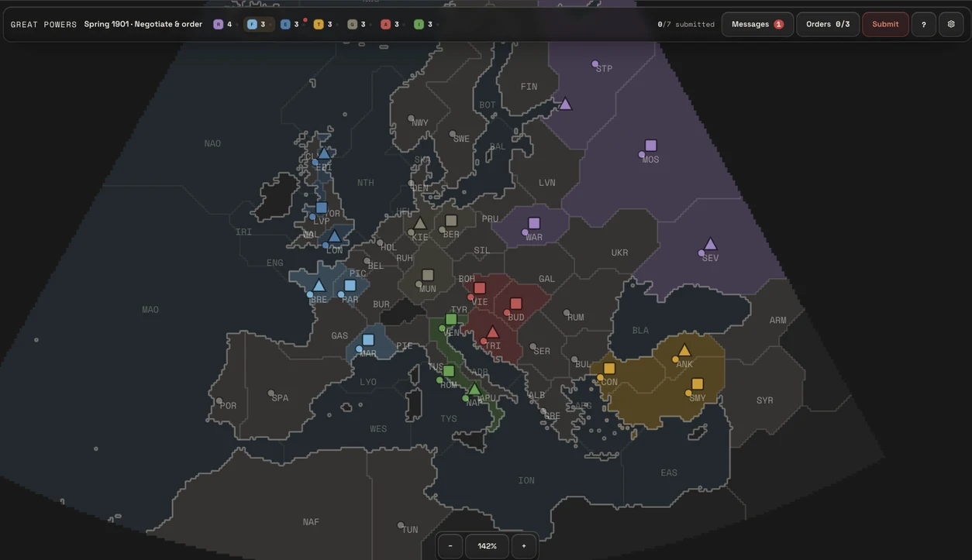This screenshot has width=972, height=560.
Task: Select the purple fleet at SEV
Action: 710,244
